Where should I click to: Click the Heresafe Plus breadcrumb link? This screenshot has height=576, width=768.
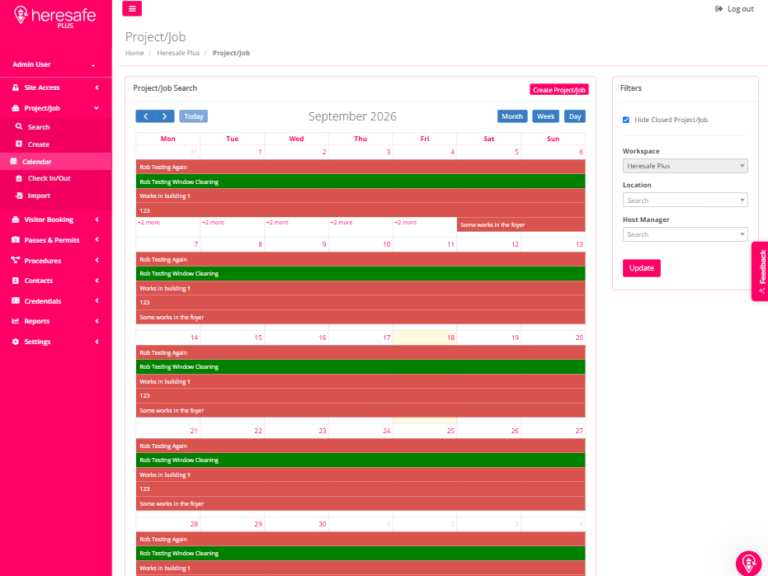178,53
